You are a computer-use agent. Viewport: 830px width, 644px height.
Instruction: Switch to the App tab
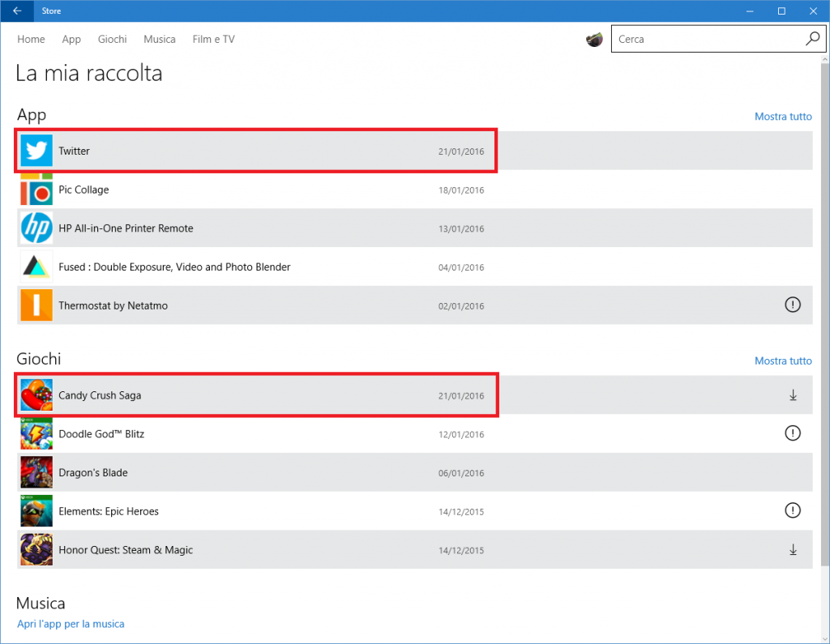71,39
